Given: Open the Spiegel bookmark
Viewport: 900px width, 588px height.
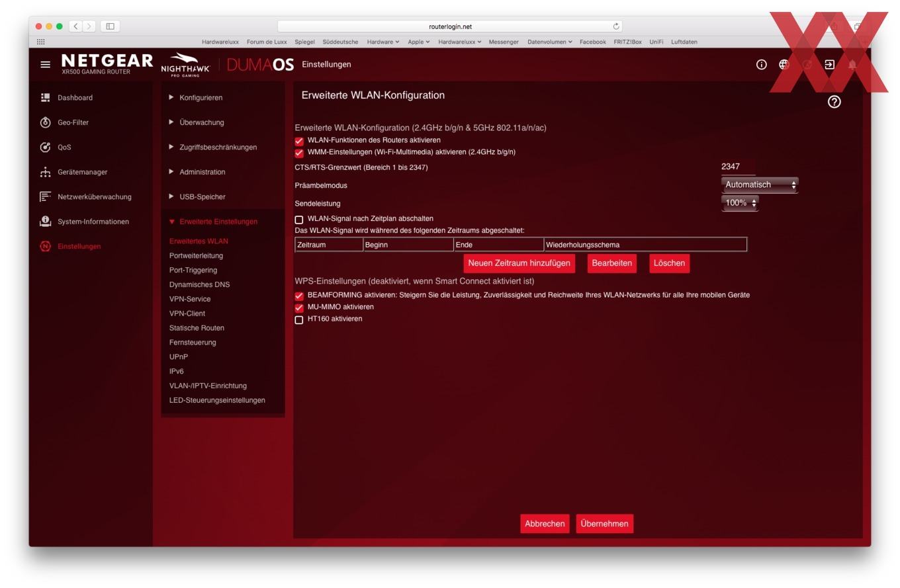Looking at the screenshot, I should (304, 42).
